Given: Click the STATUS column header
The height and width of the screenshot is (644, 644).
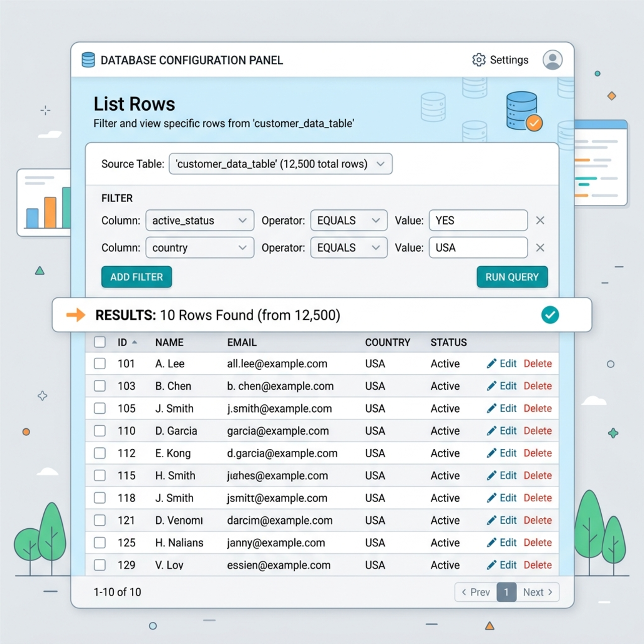Looking at the screenshot, I should coord(449,342).
